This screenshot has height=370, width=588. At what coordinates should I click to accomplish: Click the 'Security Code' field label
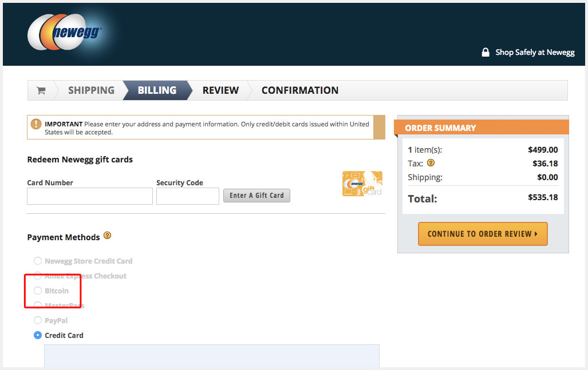tap(180, 183)
